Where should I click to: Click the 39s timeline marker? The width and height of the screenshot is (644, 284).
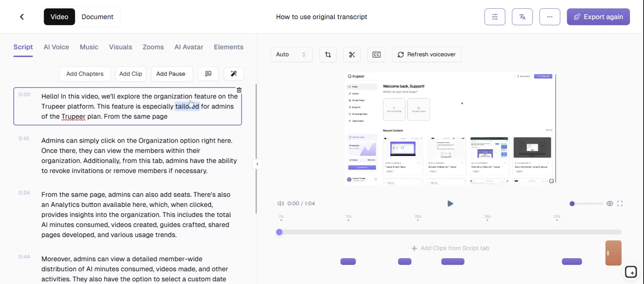(x=487, y=218)
